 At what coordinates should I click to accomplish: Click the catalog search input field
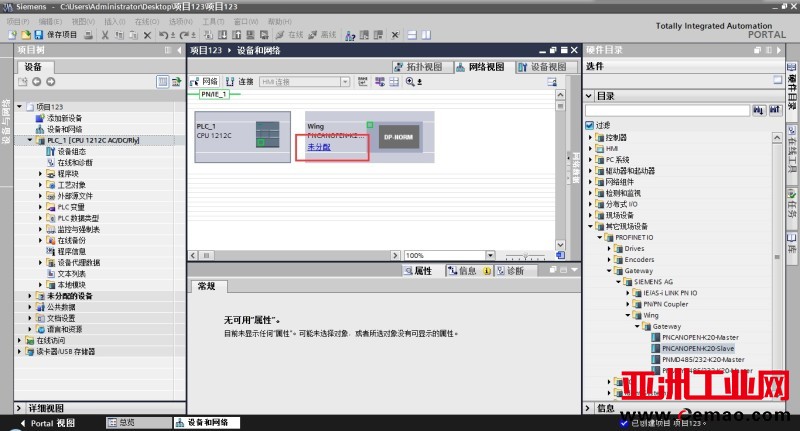(667, 110)
